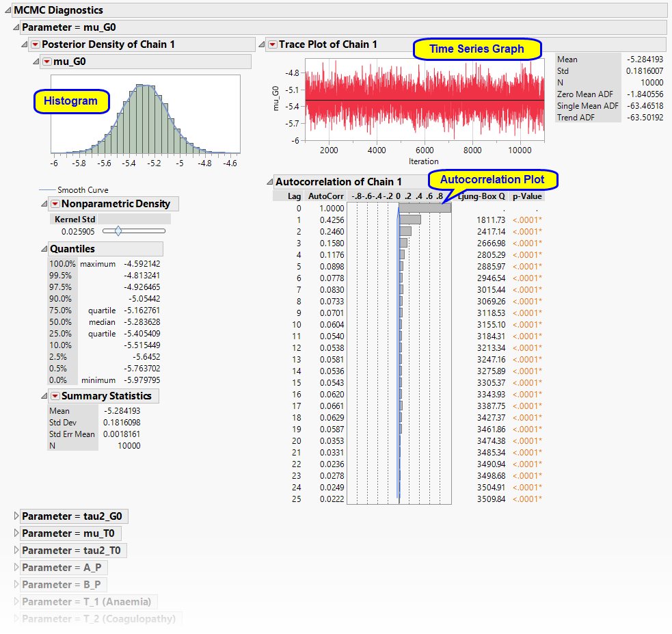The width and height of the screenshot is (672, 634).
Task: Open the Summary Statistics red triangle menu
Action: point(55,396)
